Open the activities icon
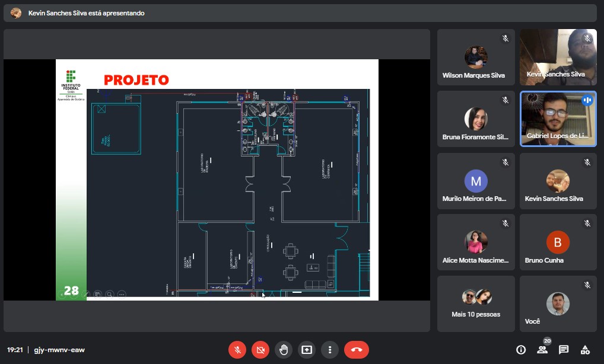The width and height of the screenshot is (604, 364). click(585, 350)
